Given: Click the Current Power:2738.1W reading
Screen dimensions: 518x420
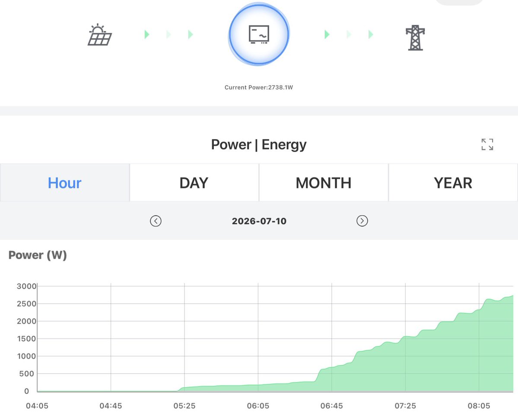Looking at the screenshot, I should 259,88.
